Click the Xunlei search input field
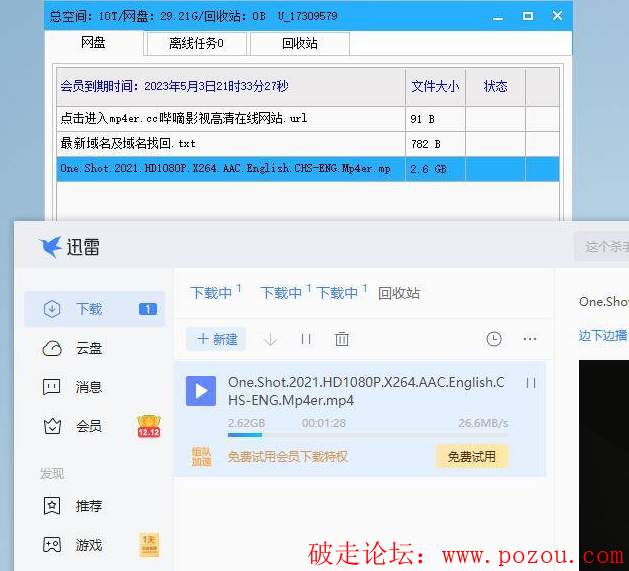The width and height of the screenshot is (629, 571). (601, 246)
